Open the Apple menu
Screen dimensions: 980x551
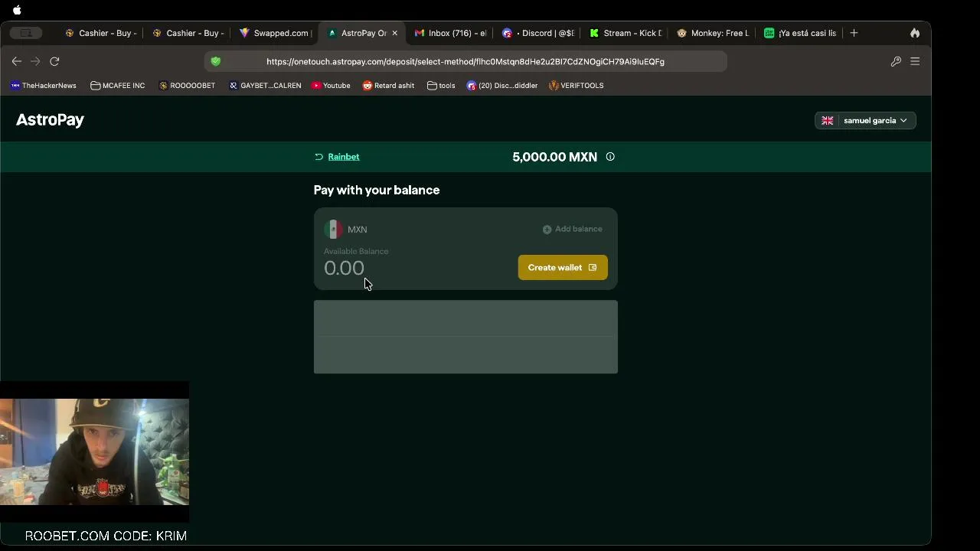(17, 10)
